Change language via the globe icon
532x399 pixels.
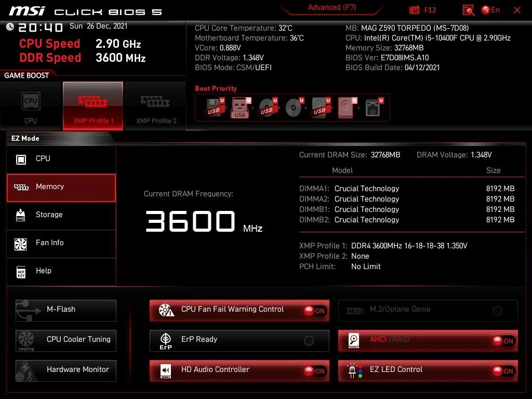click(x=486, y=10)
